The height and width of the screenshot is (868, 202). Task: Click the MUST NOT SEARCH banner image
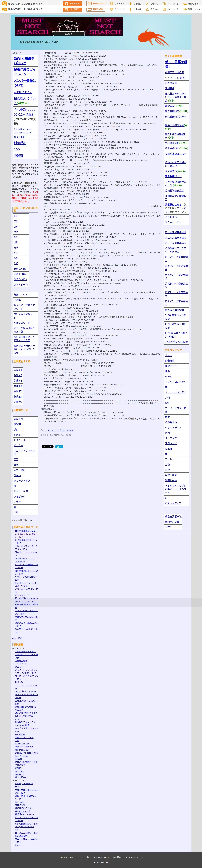pos(69,26)
